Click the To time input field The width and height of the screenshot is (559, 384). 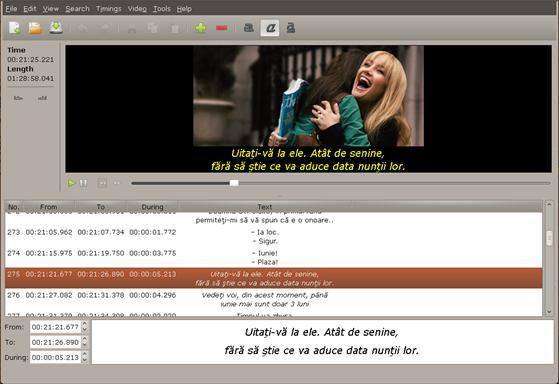(55, 342)
